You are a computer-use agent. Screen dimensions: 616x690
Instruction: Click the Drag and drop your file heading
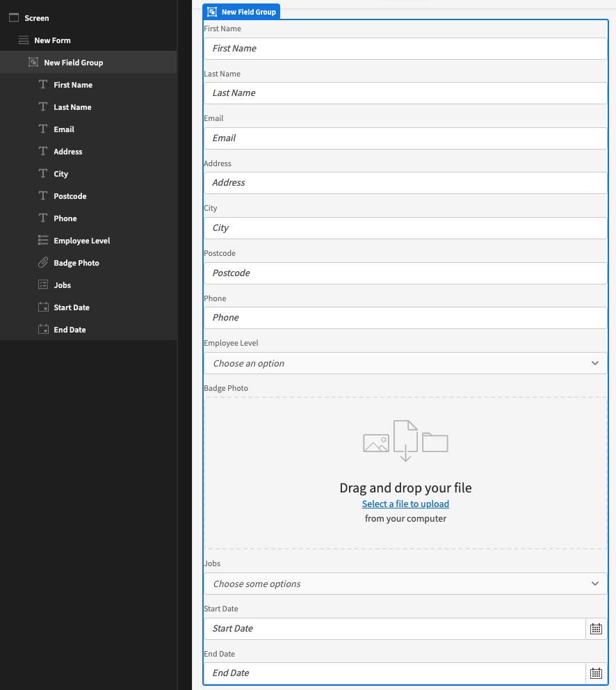405,488
